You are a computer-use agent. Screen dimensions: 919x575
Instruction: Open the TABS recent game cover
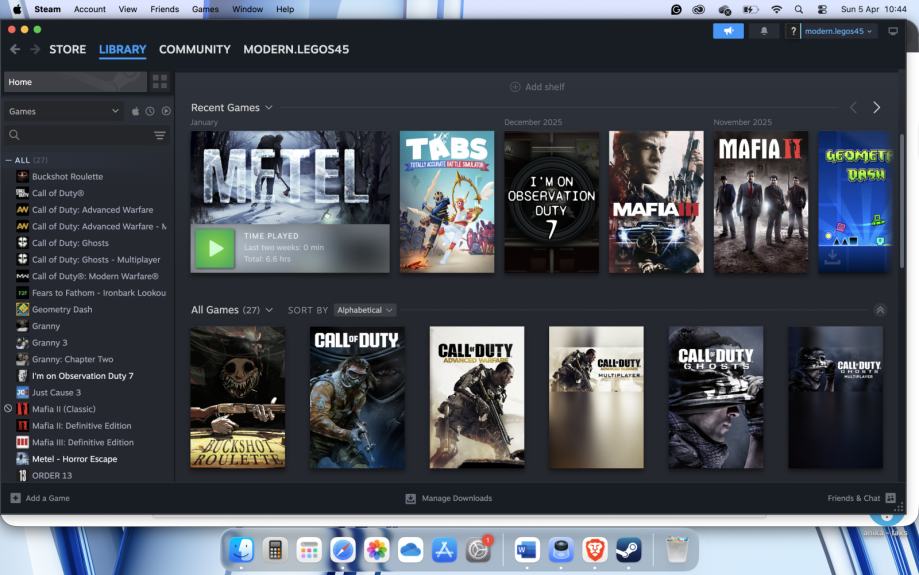(447, 202)
